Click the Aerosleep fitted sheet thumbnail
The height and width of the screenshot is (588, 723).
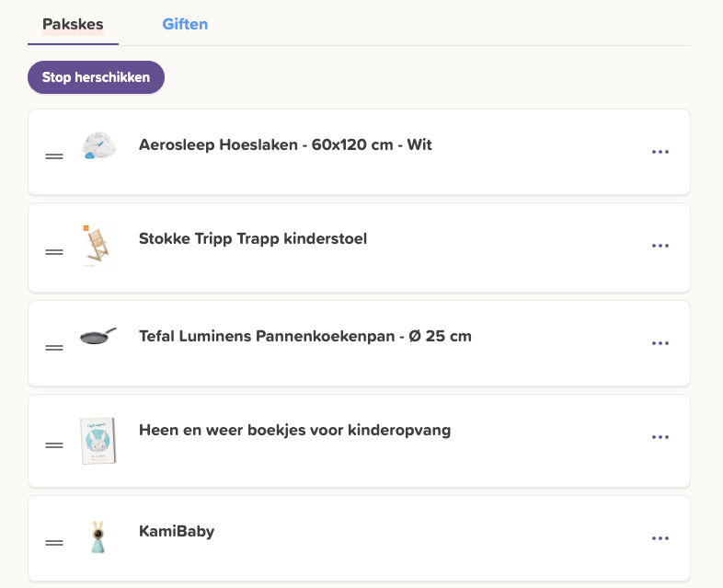pyautogui.click(x=98, y=145)
